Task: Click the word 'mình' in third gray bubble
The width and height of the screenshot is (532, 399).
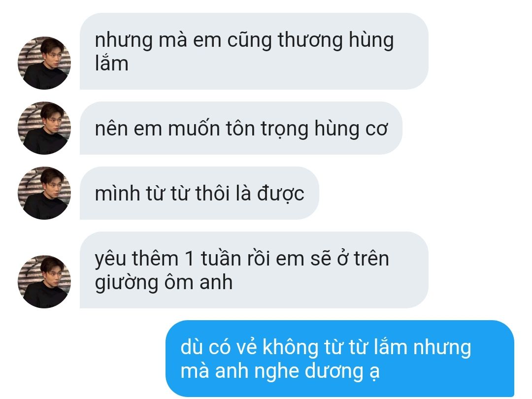Action: point(117,194)
